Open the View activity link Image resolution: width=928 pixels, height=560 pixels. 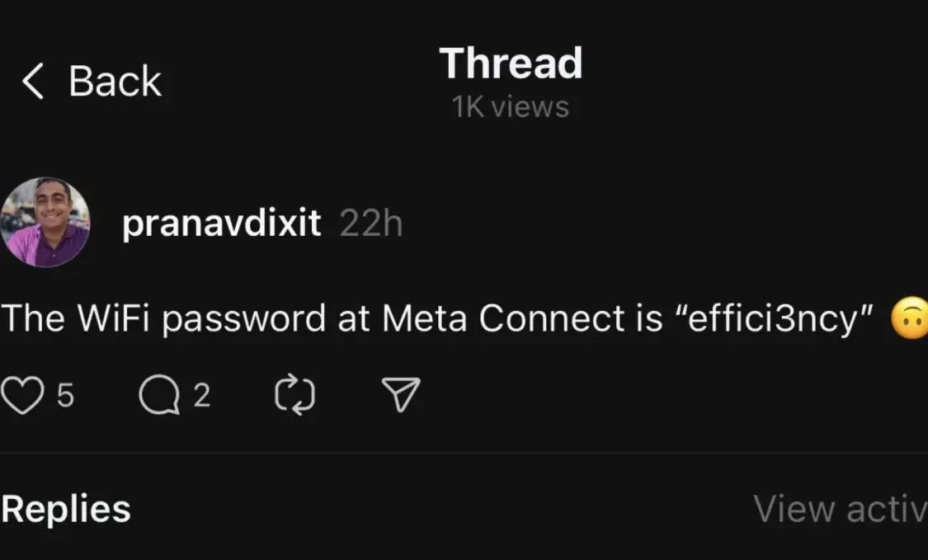pos(841,509)
